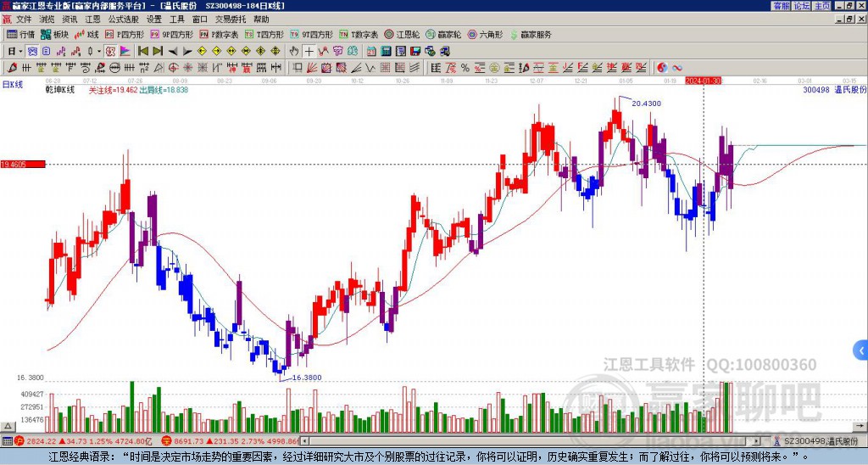Click the colorful flag play icon
Image resolution: width=868 pixels, height=465 pixels.
(x=125, y=52)
